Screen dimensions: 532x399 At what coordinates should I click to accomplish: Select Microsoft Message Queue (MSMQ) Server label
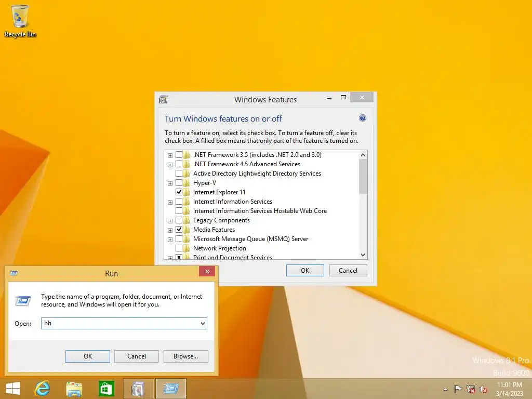click(x=251, y=239)
